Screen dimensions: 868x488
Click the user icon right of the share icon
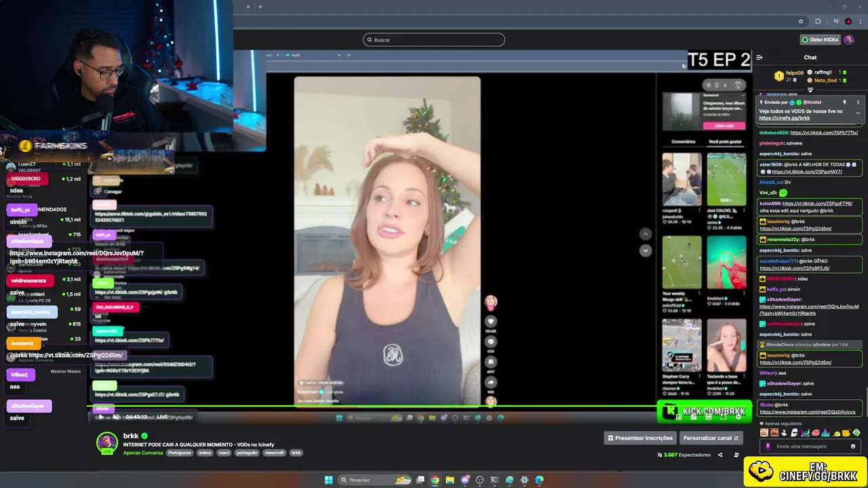click(736, 455)
